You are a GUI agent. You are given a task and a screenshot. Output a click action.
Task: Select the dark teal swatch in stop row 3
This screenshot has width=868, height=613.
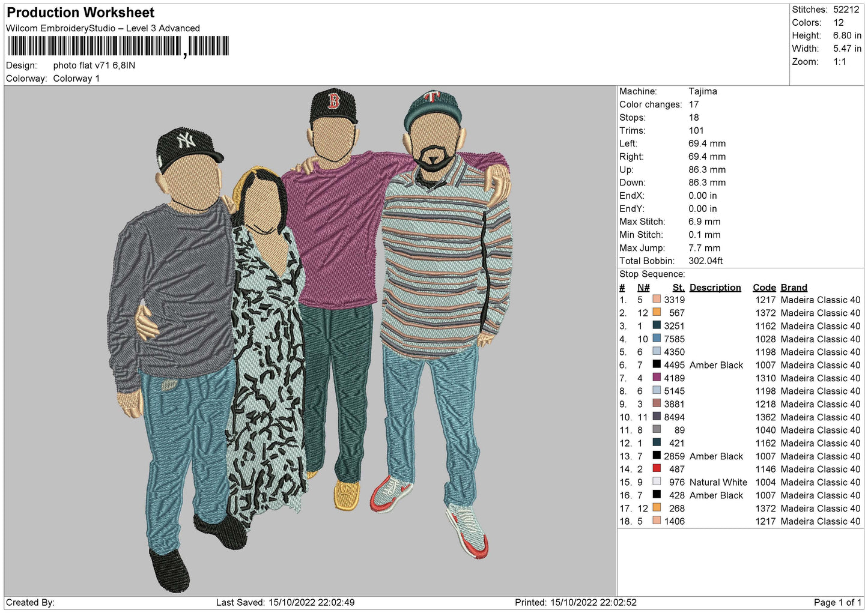click(657, 325)
